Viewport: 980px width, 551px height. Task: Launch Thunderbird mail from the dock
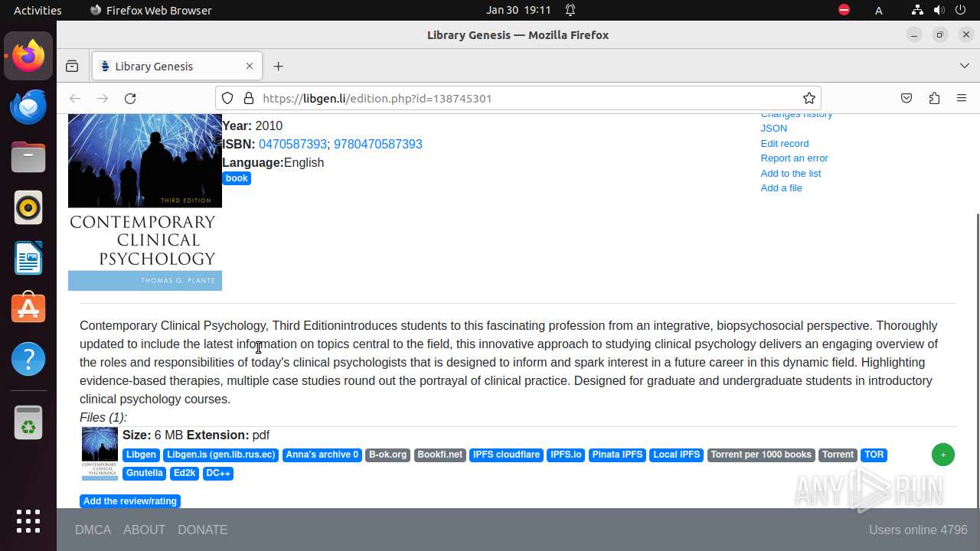pyautogui.click(x=28, y=106)
